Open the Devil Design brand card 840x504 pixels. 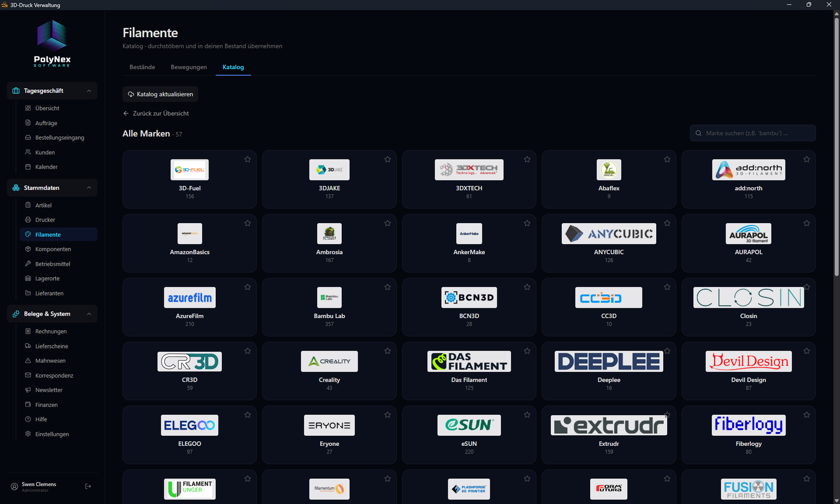[x=749, y=371]
